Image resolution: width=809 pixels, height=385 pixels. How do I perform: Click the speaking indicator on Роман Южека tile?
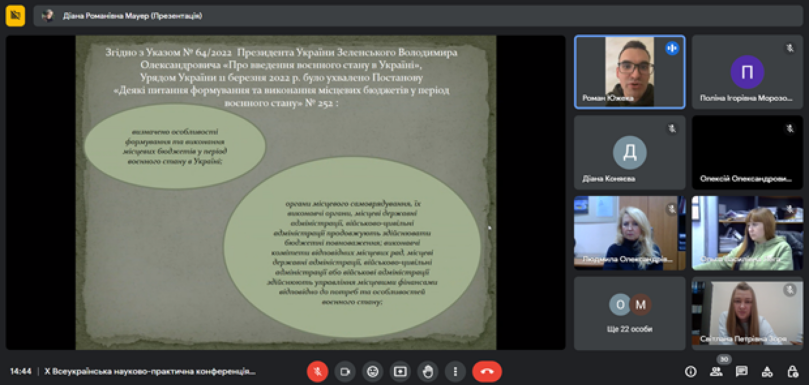[672, 49]
